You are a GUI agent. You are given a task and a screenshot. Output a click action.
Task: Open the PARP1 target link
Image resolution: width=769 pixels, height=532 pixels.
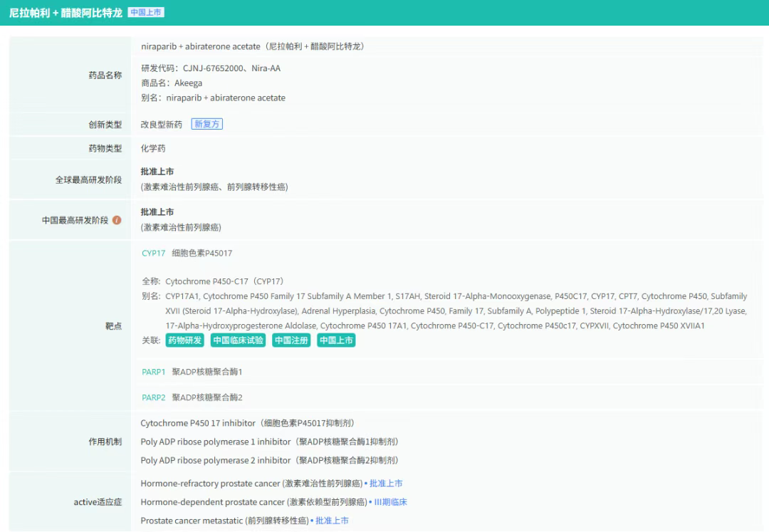point(153,372)
